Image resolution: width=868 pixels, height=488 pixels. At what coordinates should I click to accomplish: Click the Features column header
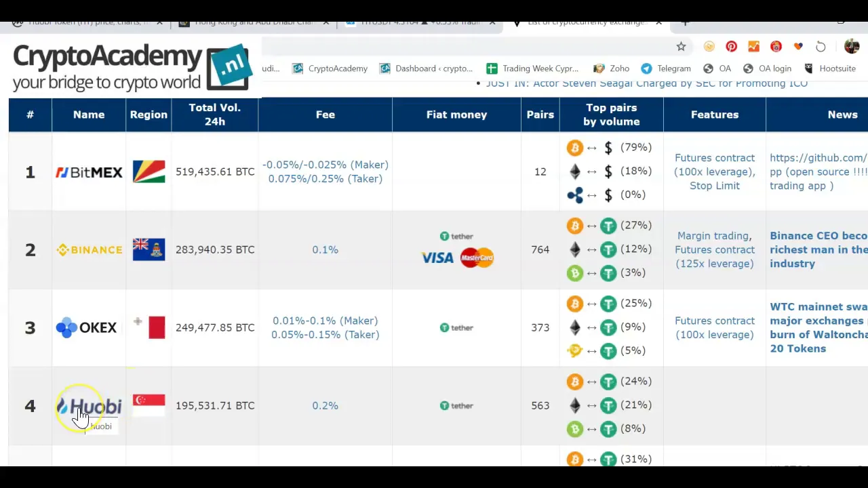715,115
